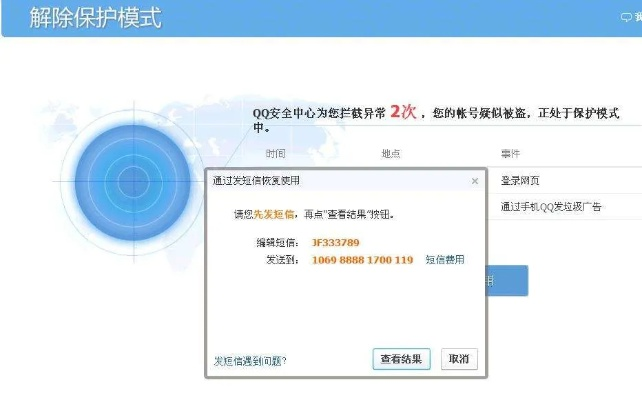Open the 发短信遇到问题? help link
The image size is (642, 400).
tap(250, 361)
